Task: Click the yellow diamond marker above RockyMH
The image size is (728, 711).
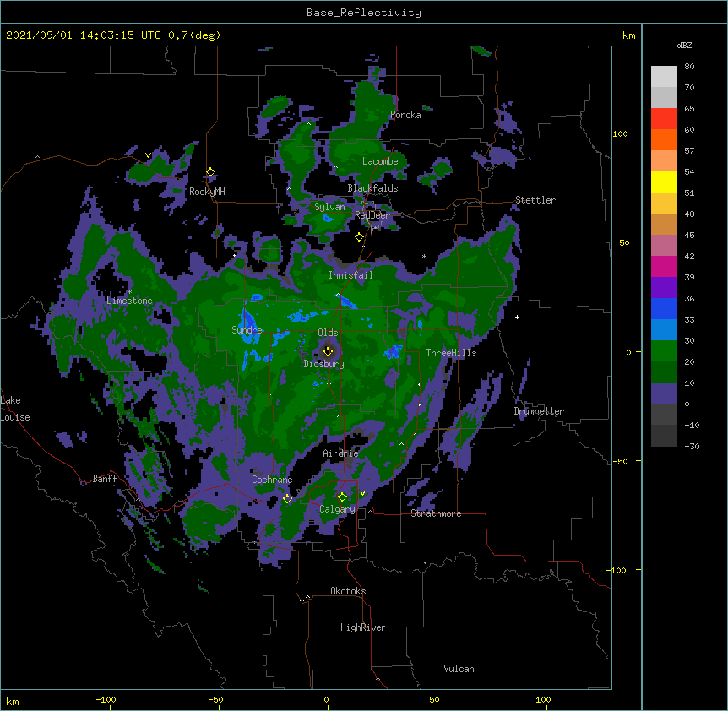Action: coord(211,172)
